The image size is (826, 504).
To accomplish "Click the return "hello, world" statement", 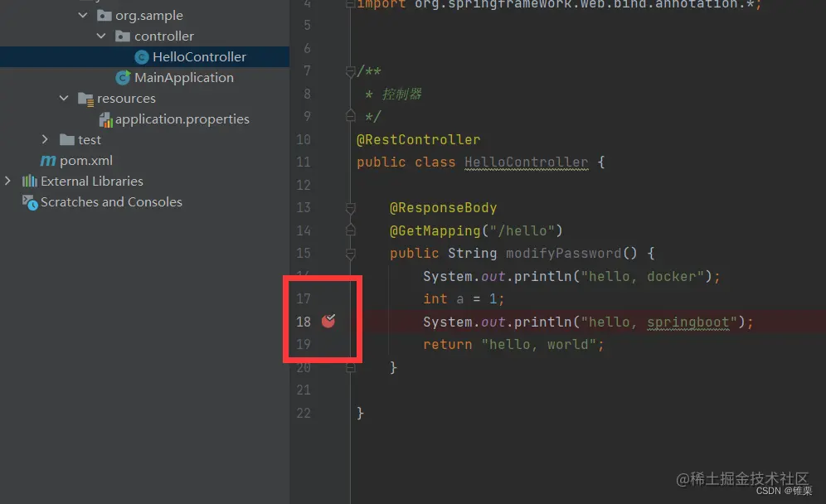I will [x=513, y=344].
